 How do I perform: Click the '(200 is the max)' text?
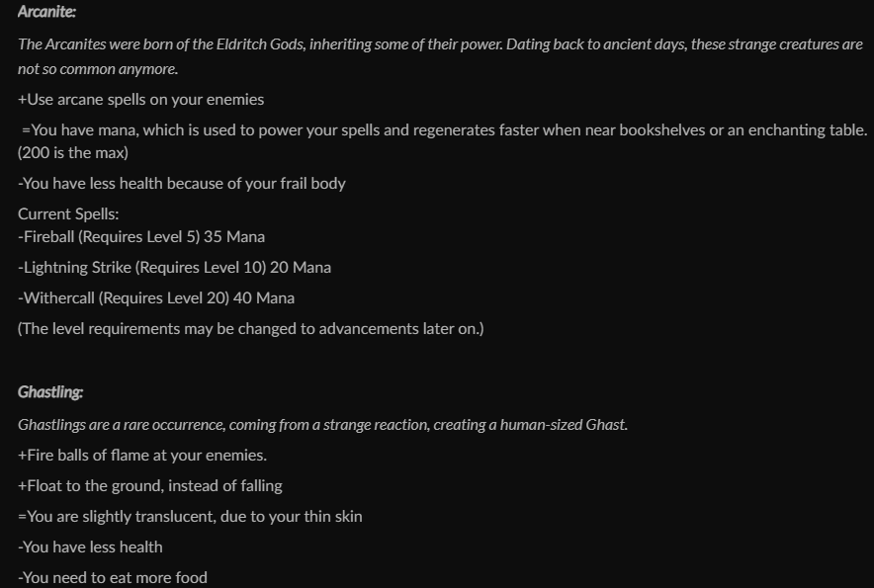[73, 152]
